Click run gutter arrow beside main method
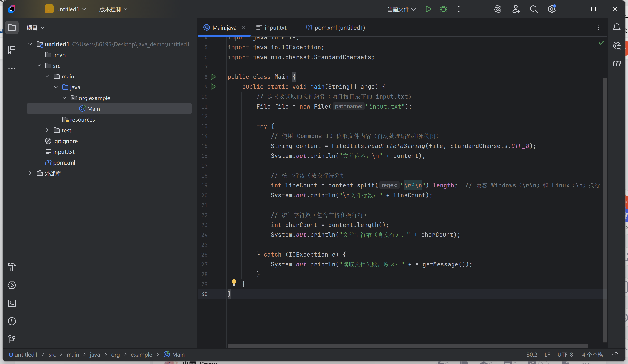 coord(213,87)
